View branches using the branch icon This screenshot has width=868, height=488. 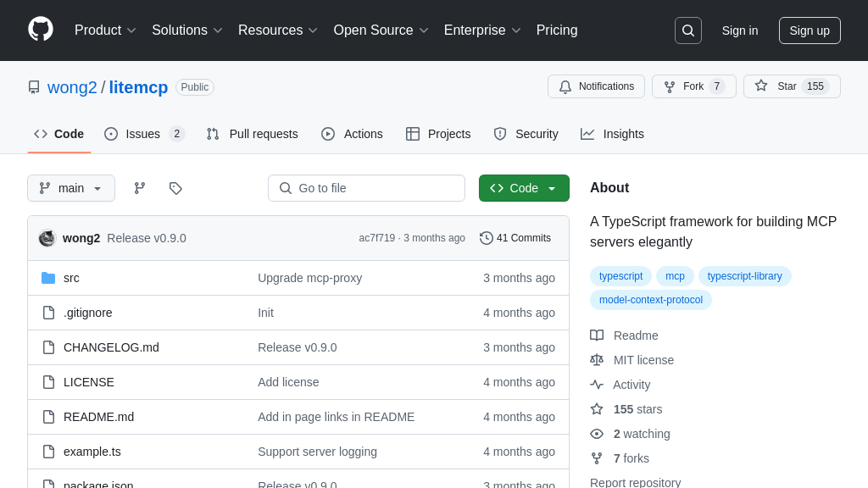pyautogui.click(x=140, y=188)
